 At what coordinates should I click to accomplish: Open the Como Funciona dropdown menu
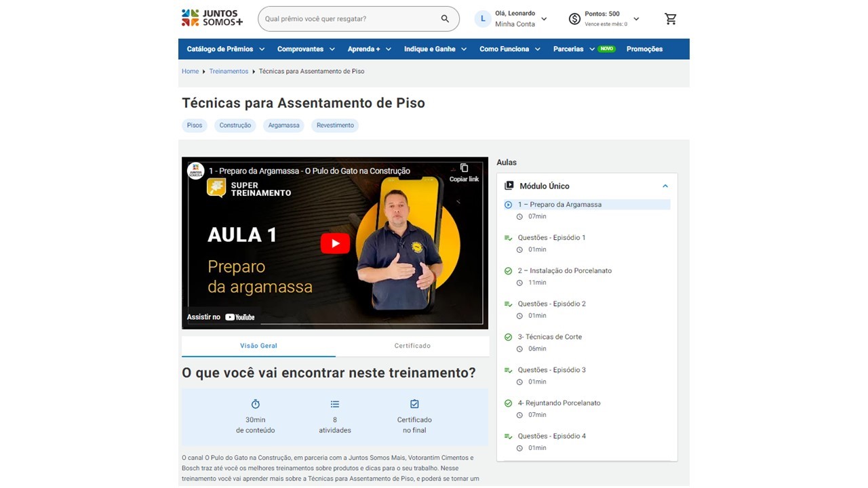click(x=510, y=49)
